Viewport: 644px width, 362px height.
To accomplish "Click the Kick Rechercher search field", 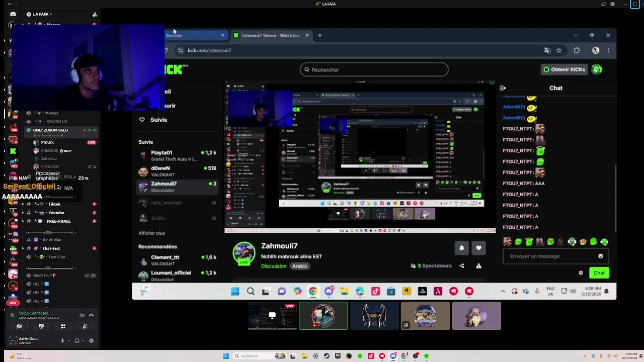I will (x=374, y=70).
